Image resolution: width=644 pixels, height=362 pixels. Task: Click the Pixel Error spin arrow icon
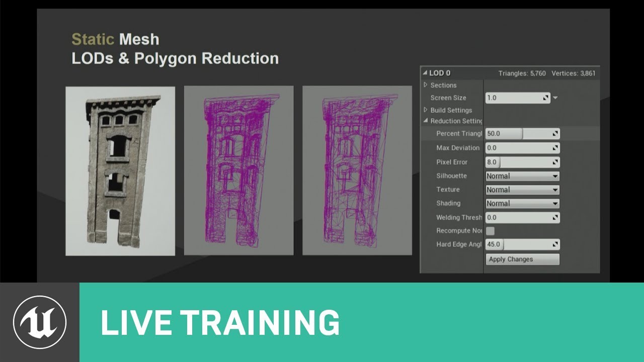pos(555,162)
